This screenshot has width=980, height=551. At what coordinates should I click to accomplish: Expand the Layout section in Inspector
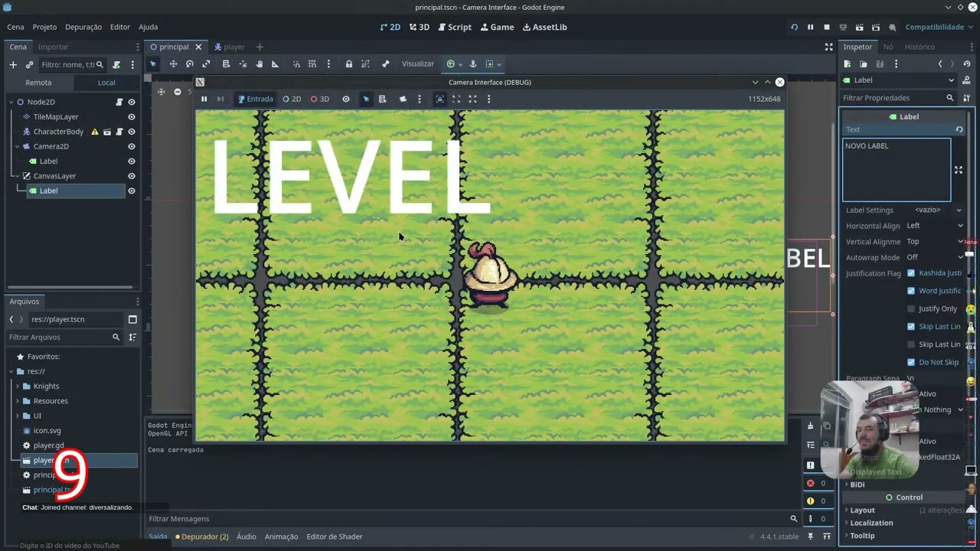click(862, 510)
